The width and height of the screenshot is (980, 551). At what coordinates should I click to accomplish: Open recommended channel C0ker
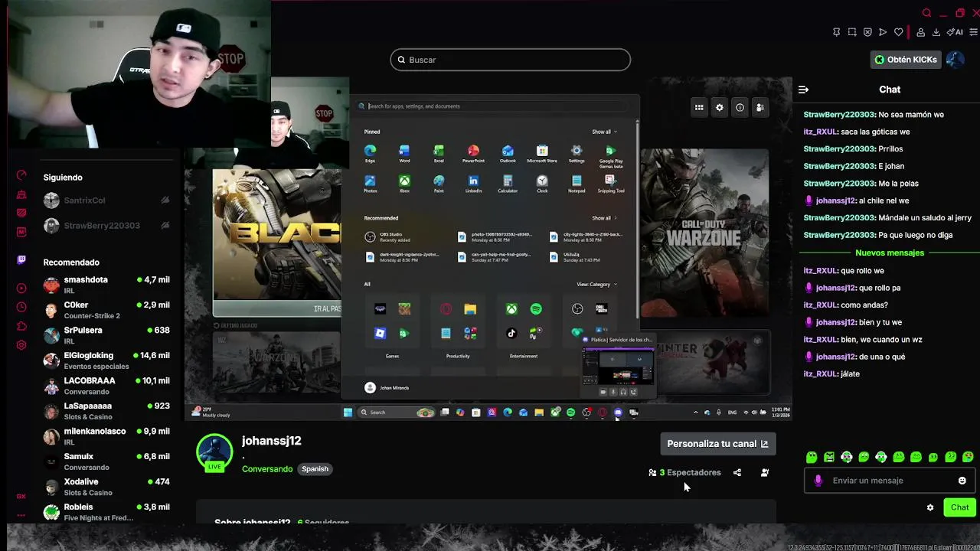(x=106, y=310)
